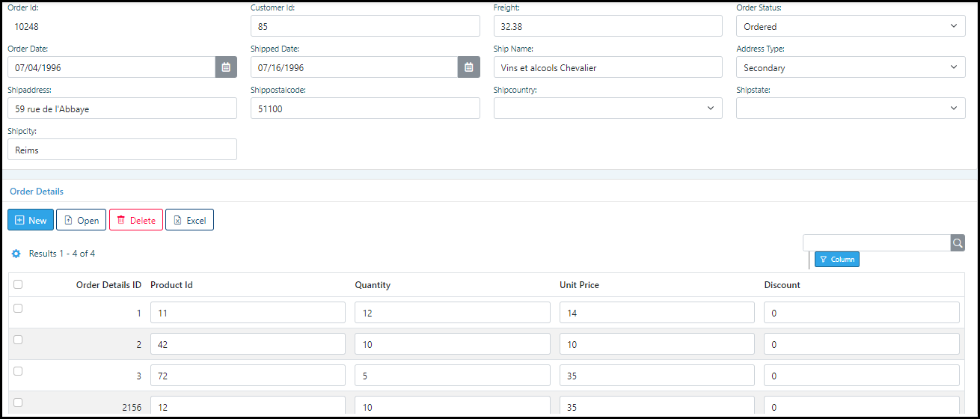Toggle the select-all rows checkbox
This screenshot has width=980, height=419.
click(x=18, y=284)
